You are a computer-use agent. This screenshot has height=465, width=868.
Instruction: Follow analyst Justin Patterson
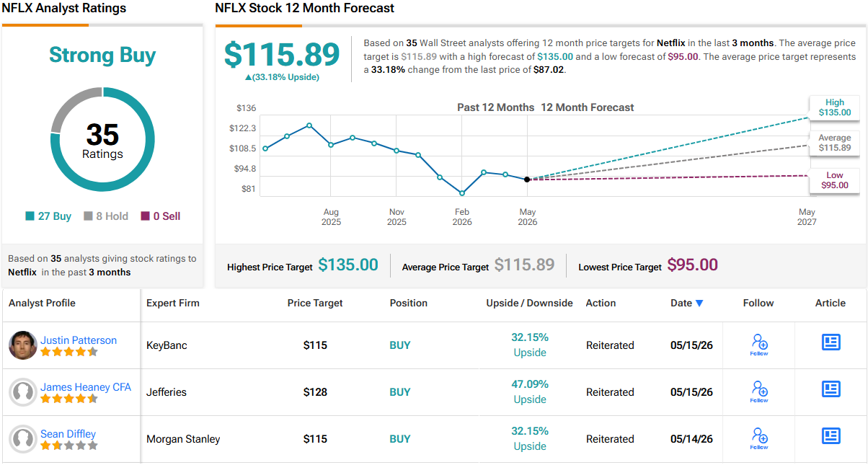(759, 345)
